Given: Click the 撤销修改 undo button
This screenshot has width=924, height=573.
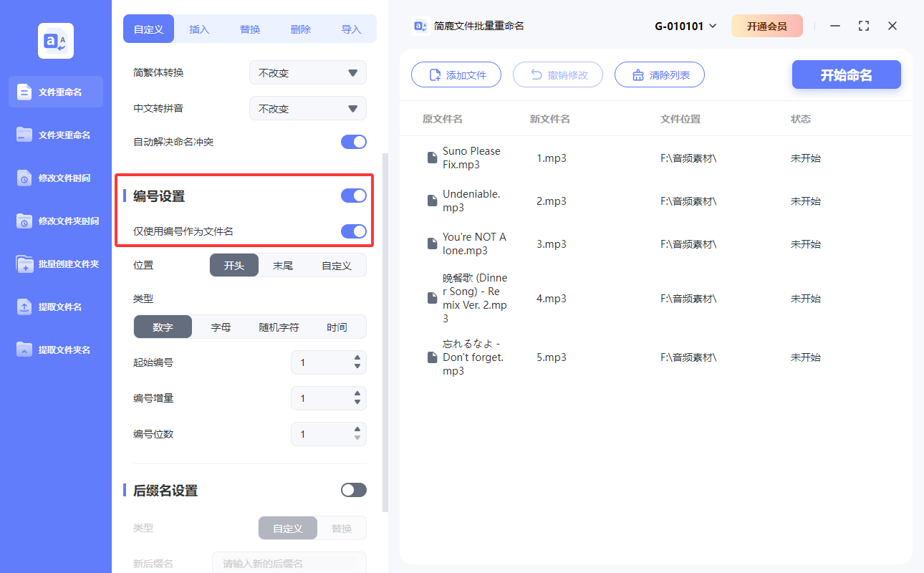Looking at the screenshot, I should (558, 74).
